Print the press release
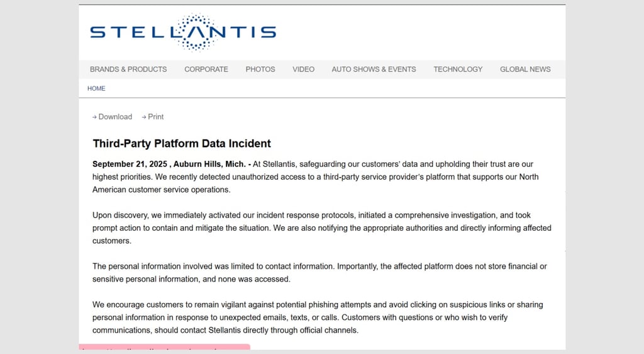Viewport: 644px width, 354px height. click(x=152, y=116)
